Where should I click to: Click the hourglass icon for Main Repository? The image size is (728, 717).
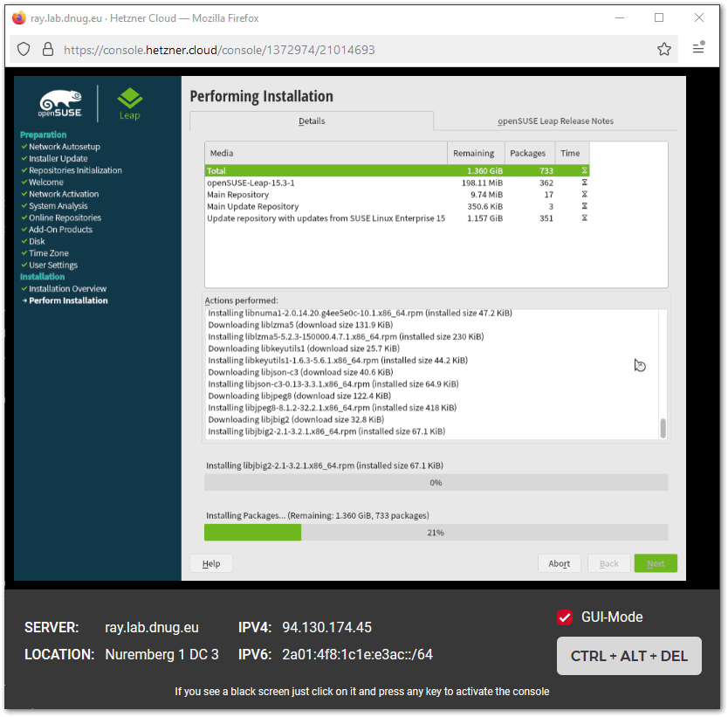pos(585,194)
